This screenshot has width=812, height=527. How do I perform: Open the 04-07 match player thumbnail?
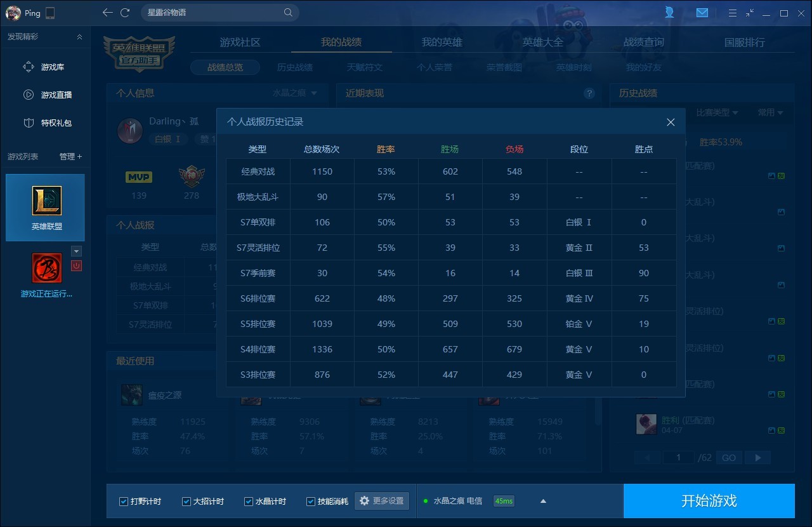coord(646,424)
